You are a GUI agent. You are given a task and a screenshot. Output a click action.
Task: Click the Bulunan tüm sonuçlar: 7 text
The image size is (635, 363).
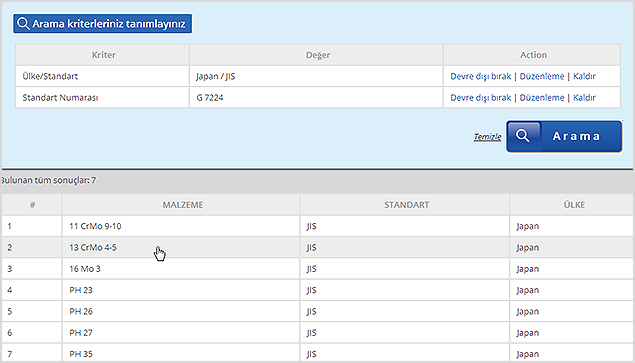(x=49, y=180)
